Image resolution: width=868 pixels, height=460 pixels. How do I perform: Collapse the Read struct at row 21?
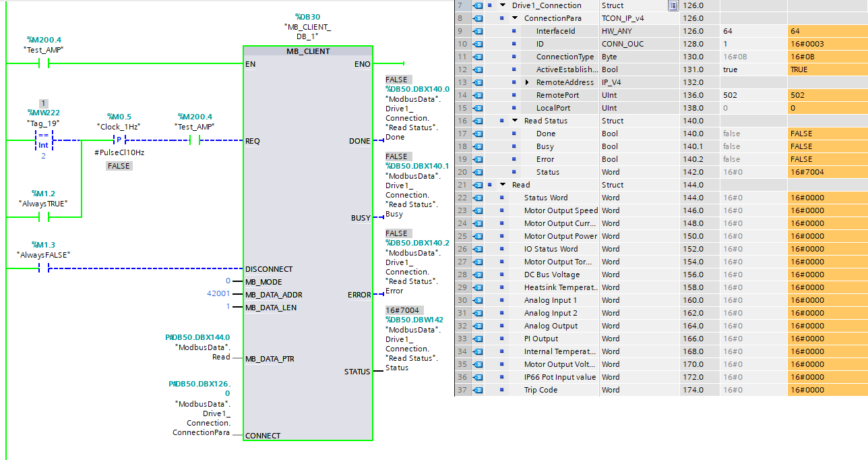click(503, 185)
